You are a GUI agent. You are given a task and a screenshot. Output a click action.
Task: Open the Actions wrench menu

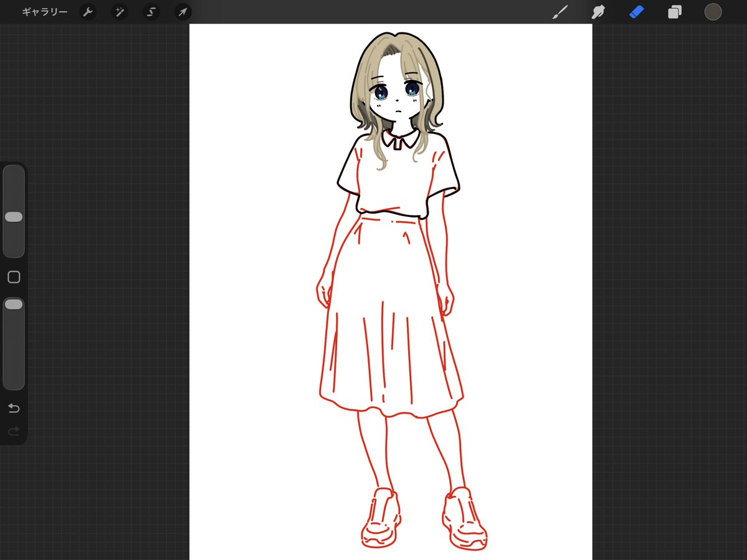point(88,12)
